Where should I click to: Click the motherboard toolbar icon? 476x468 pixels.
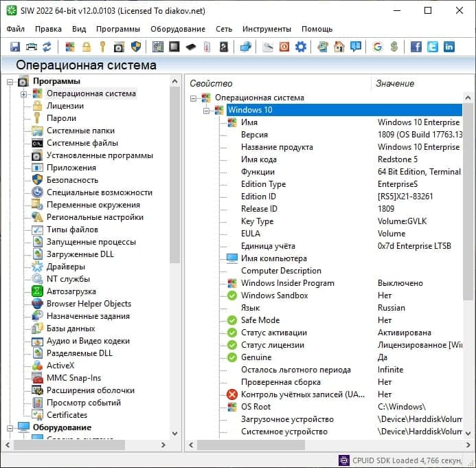point(158,47)
